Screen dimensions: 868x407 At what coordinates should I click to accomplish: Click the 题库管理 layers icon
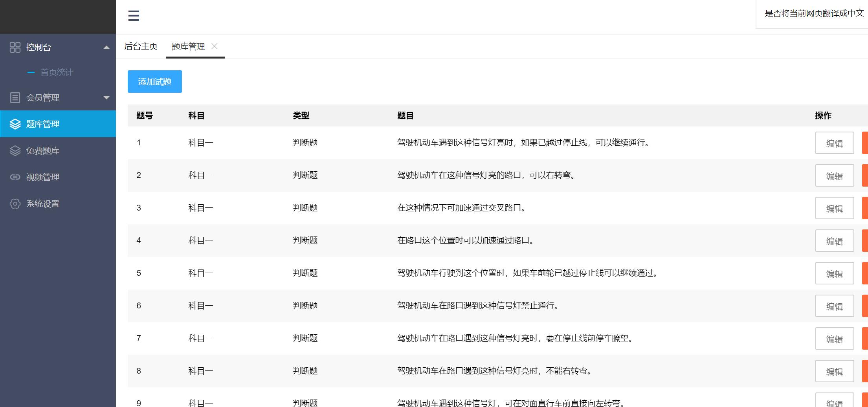(x=15, y=124)
